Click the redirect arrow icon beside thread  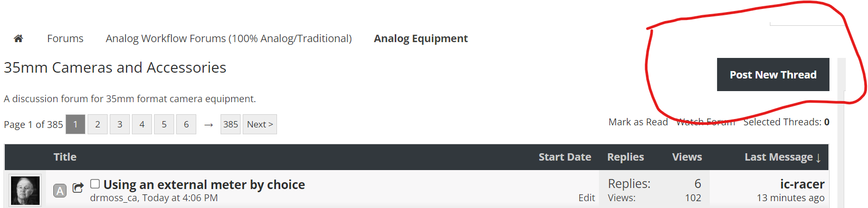(x=78, y=187)
